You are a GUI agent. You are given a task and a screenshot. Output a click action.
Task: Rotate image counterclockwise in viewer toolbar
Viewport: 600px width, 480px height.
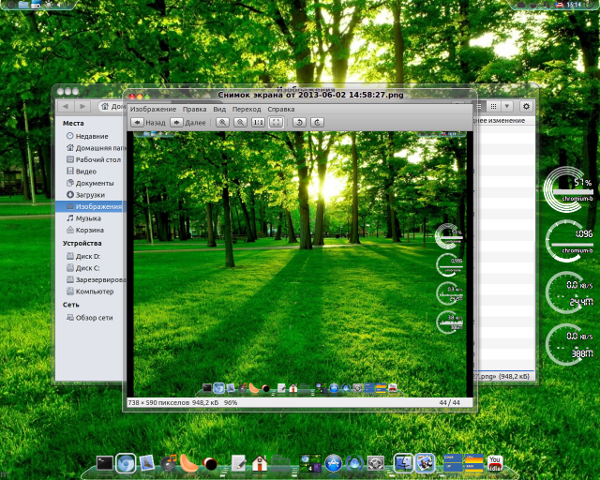(x=300, y=122)
